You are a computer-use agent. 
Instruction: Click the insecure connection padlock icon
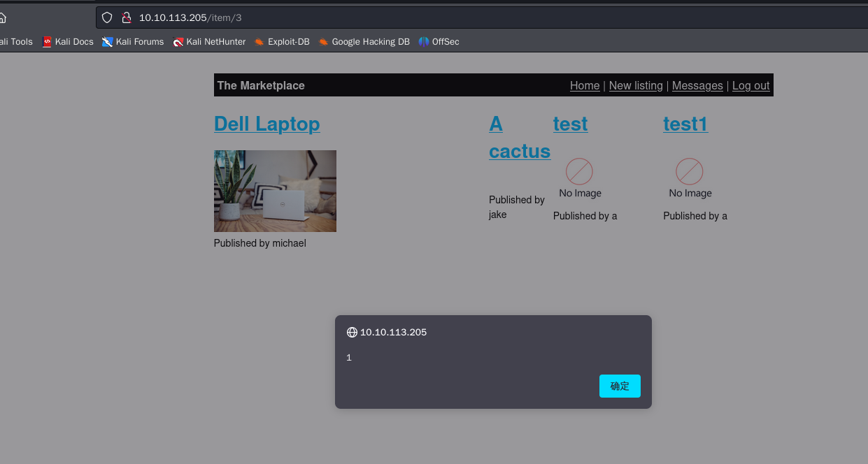[x=127, y=17]
